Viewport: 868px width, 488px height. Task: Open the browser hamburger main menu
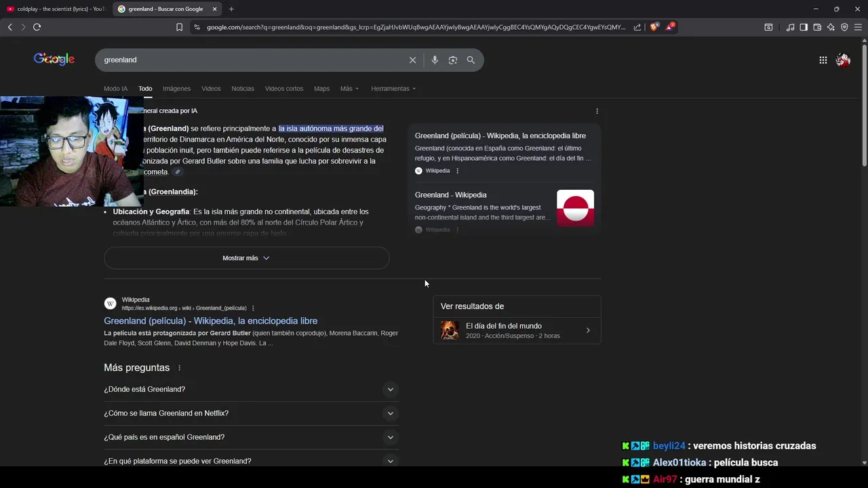(x=858, y=27)
